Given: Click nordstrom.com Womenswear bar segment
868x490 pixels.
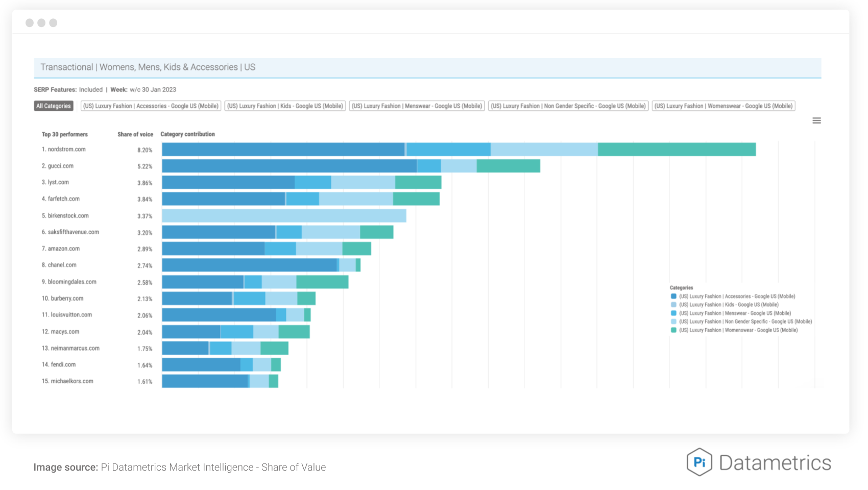Looking at the screenshot, I should 677,150.
